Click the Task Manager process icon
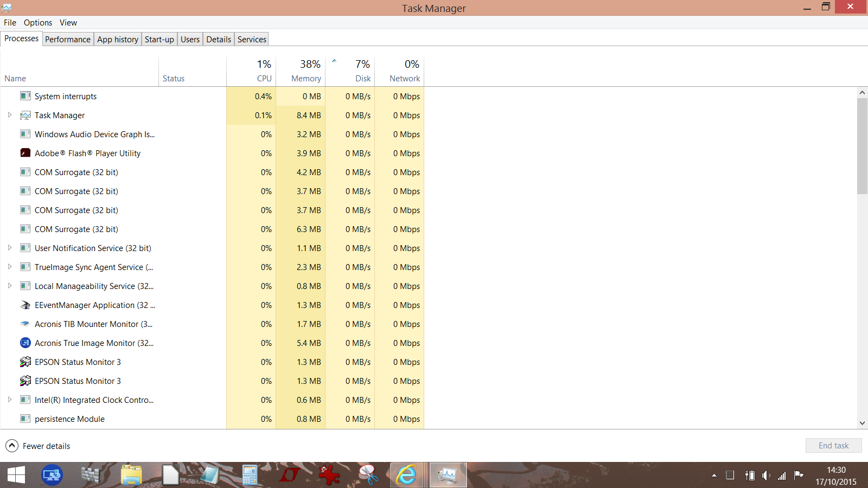Viewport: 868px width, 488px height. tap(25, 115)
